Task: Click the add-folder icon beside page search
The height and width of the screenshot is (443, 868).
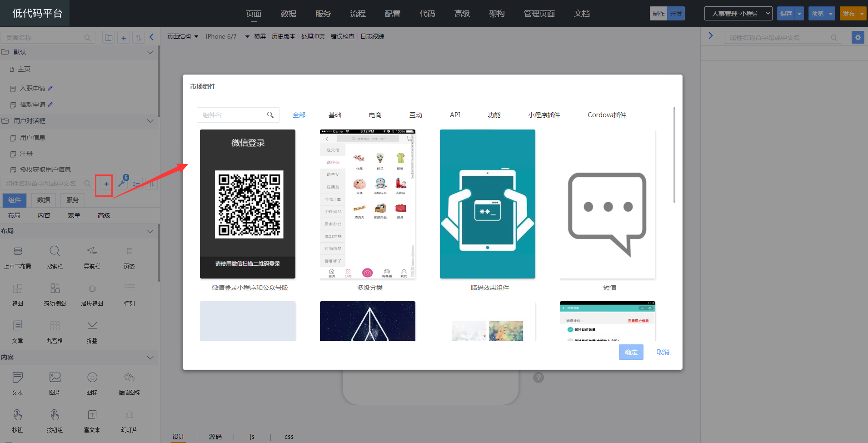Action: pyautogui.click(x=109, y=38)
